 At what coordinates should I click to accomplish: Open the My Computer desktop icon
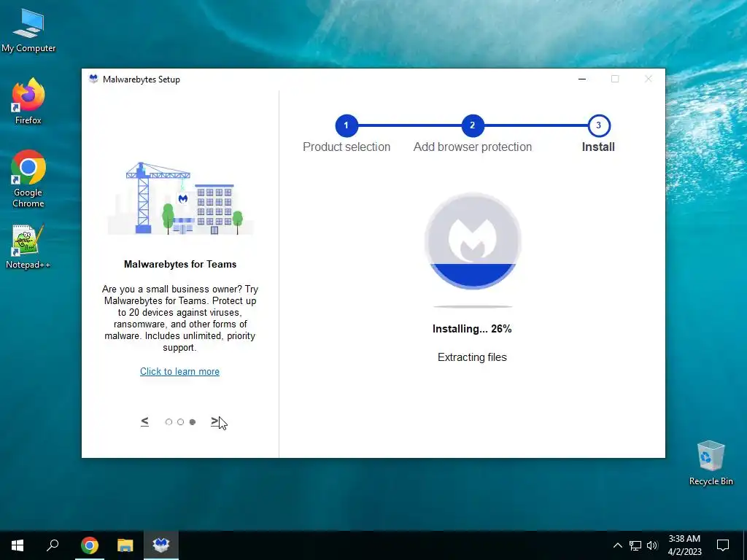pos(28,31)
